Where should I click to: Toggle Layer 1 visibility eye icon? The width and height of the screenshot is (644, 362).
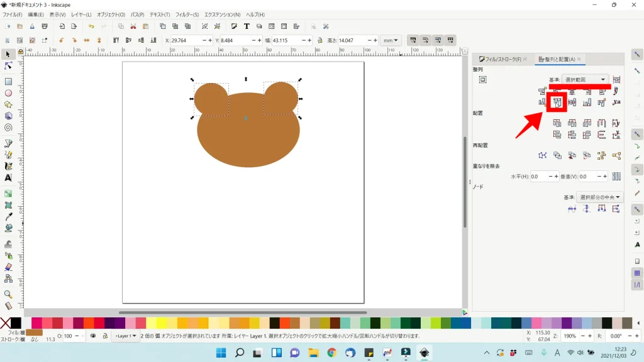[x=93, y=336]
